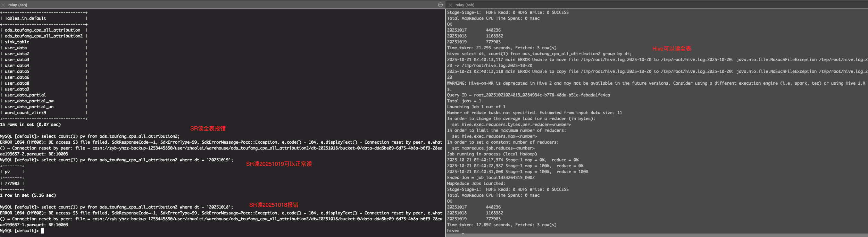Click the red 'SR读20251018报错' annotation
Viewport: 868px width, 237px height.
click(x=274, y=205)
